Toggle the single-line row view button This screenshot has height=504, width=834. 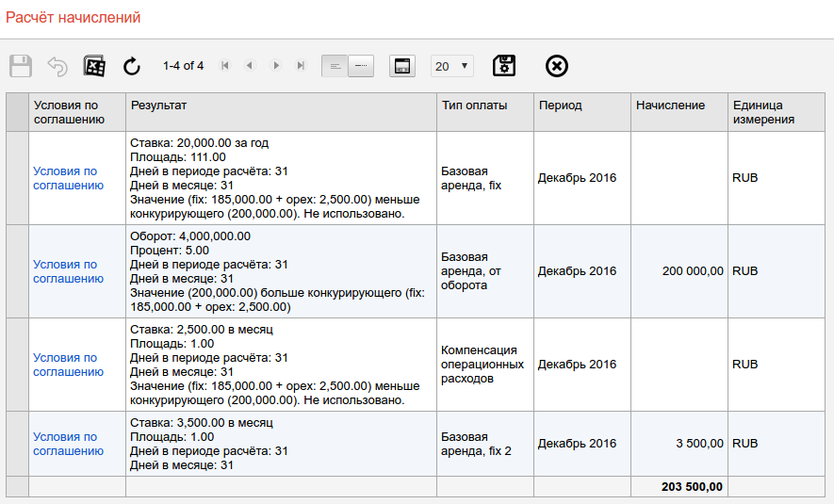[361, 66]
